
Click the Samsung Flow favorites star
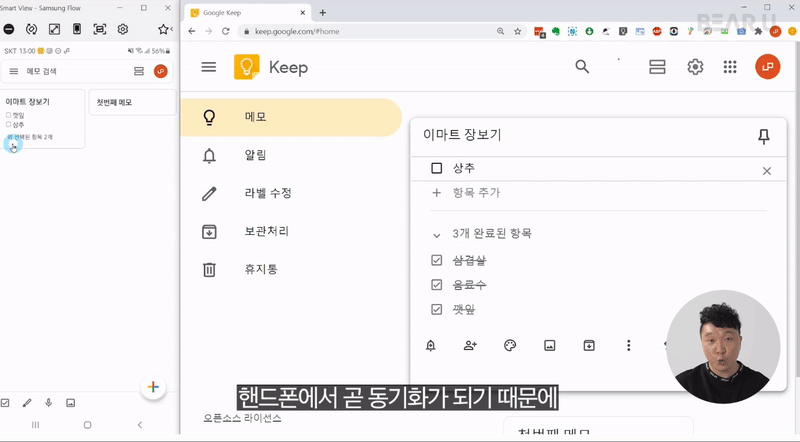point(163,29)
